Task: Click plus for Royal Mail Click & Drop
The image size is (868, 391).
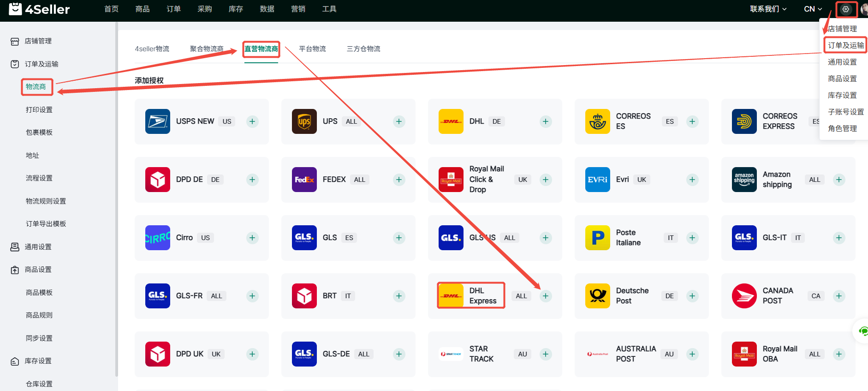Action: 546,180
